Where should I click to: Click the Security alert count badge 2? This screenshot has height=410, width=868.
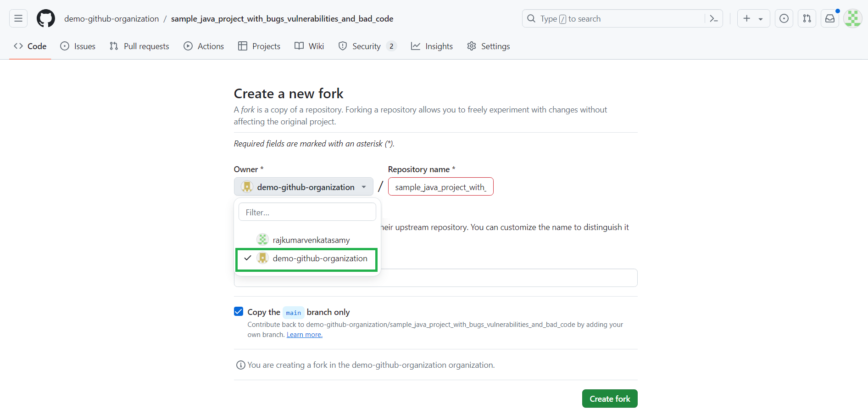pyautogui.click(x=391, y=46)
